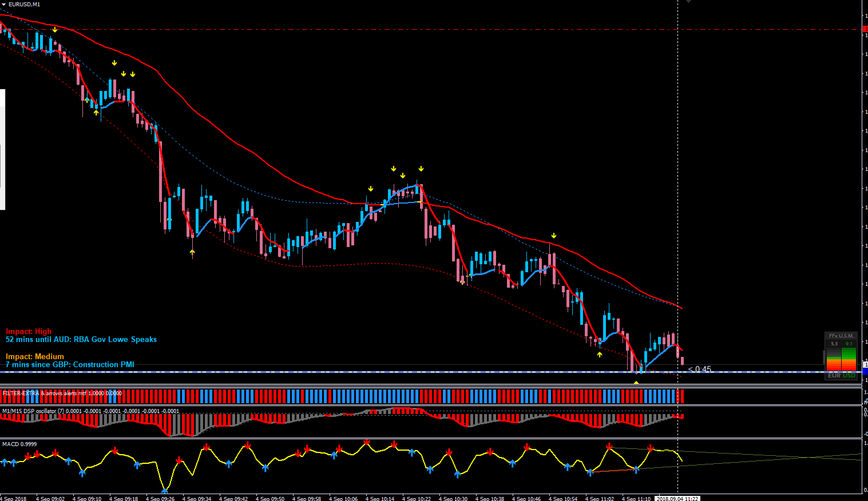Click the FFx U.S.M. widget header
Image resolution: width=868 pixels, height=501 pixels.
(841, 336)
